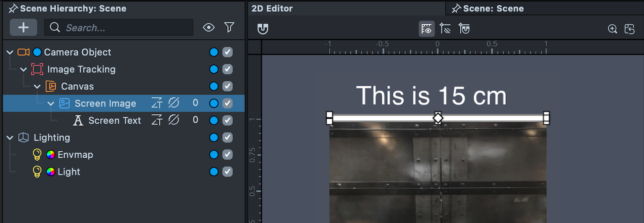Click the Image Tracking marker icon
Image resolution: width=644 pixels, height=223 pixels.
pyautogui.click(x=37, y=69)
